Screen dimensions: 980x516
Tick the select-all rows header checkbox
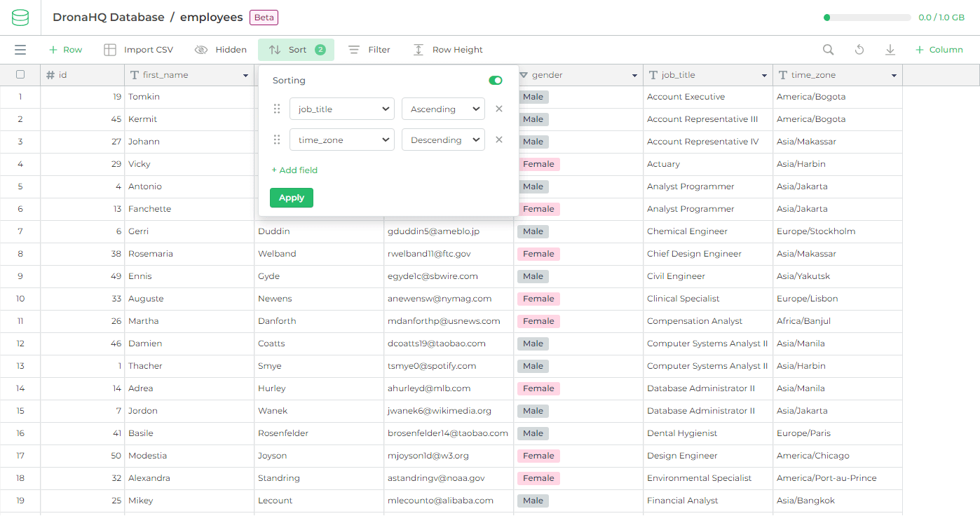coord(20,74)
